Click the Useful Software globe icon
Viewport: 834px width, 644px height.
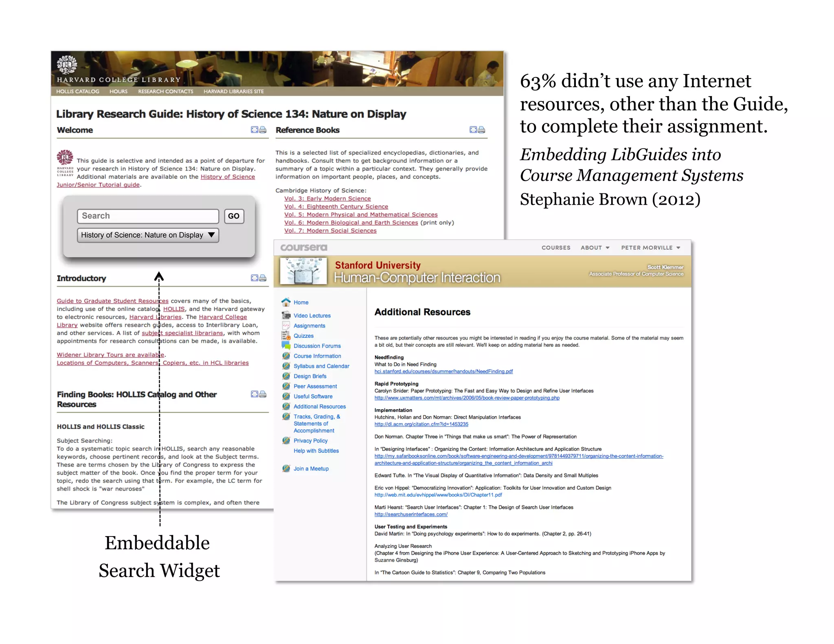(286, 396)
